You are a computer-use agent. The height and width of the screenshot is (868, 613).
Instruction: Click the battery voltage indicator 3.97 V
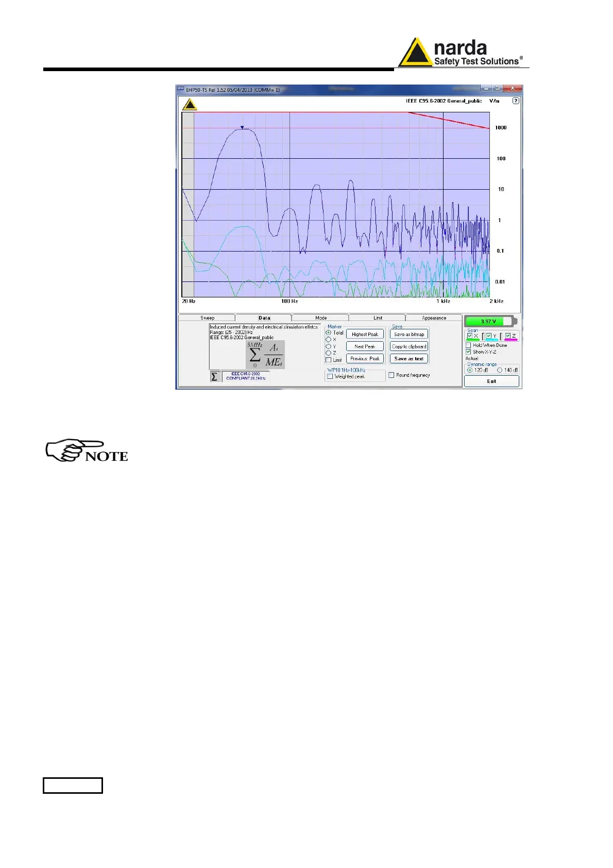click(490, 321)
